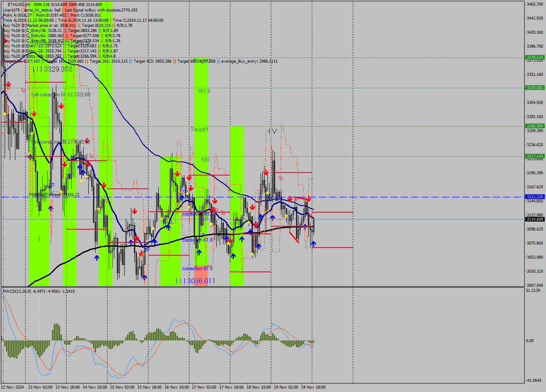The width and height of the screenshot is (546, 392).
Task: Click the 'Buy %20 @ Market price' line
Action: coord(67,25)
